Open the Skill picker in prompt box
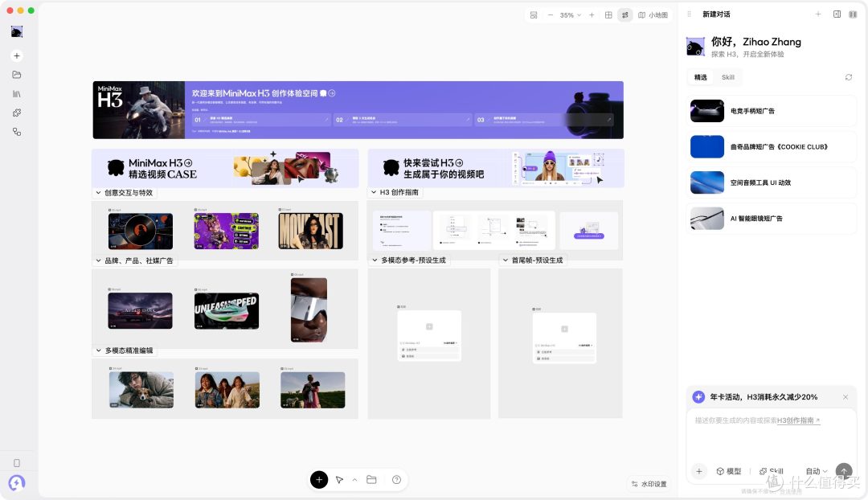868x500 pixels. pos(771,471)
